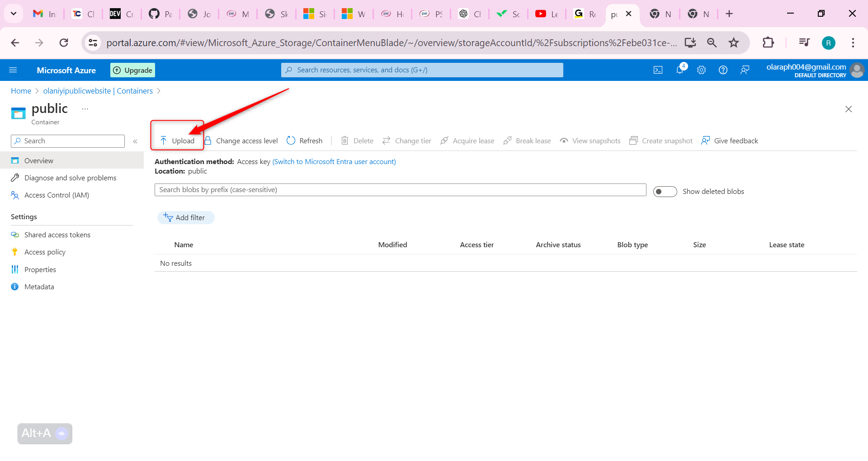Image resolution: width=868 pixels, height=461 pixels.
Task: Click Break lease in the toolbar
Action: point(527,141)
